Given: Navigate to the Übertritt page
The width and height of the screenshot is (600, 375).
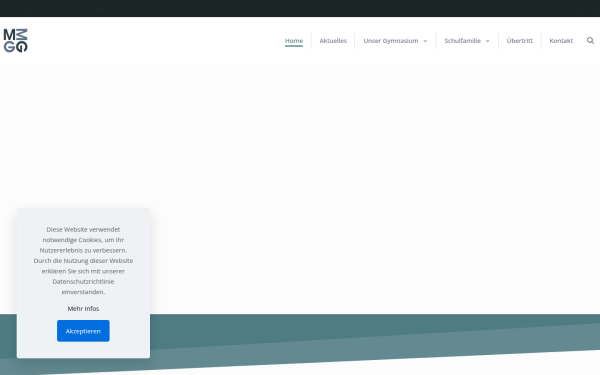Looking at the screenshot, I should [x=520, y=41].
